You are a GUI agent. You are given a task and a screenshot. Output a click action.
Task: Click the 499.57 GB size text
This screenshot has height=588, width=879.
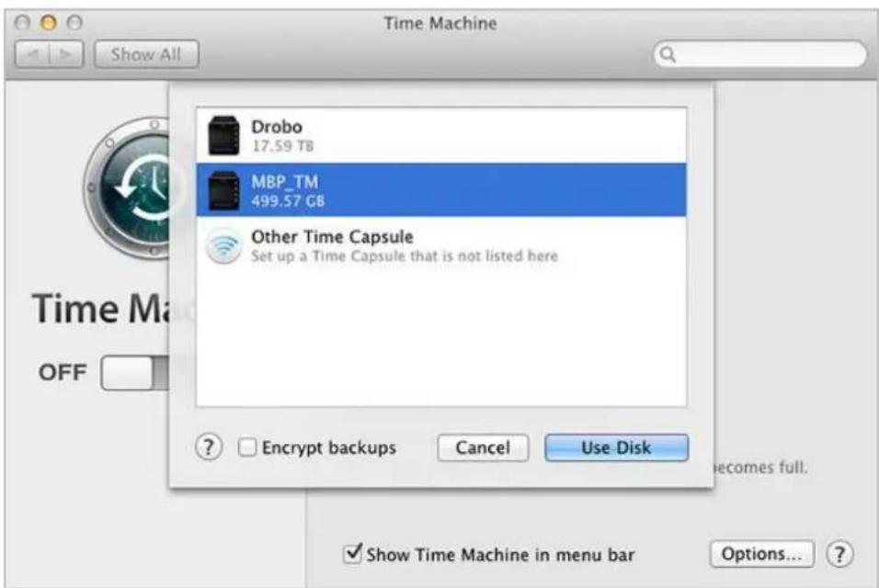pyautogui.click(x=288, y=201)
